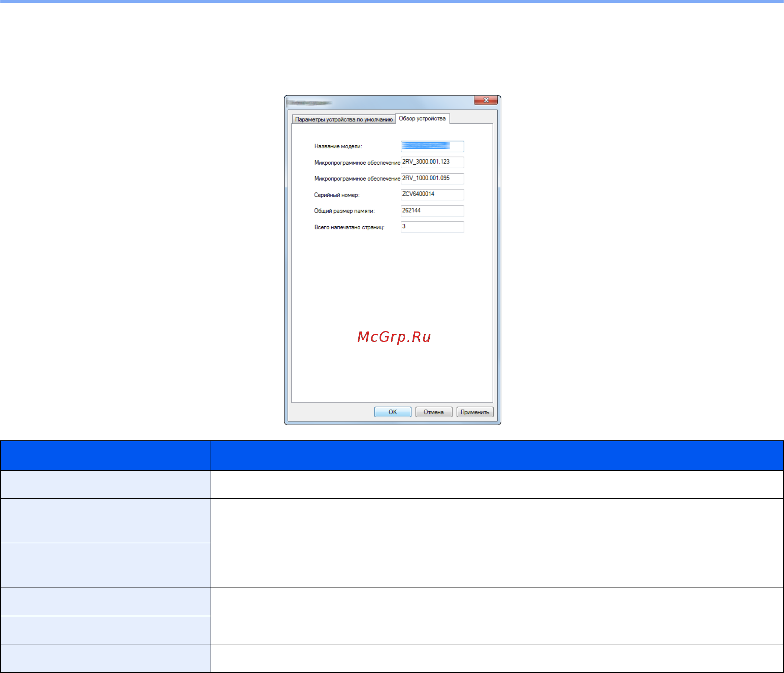
Task: Confirm with the OK button
Action: 393,412
